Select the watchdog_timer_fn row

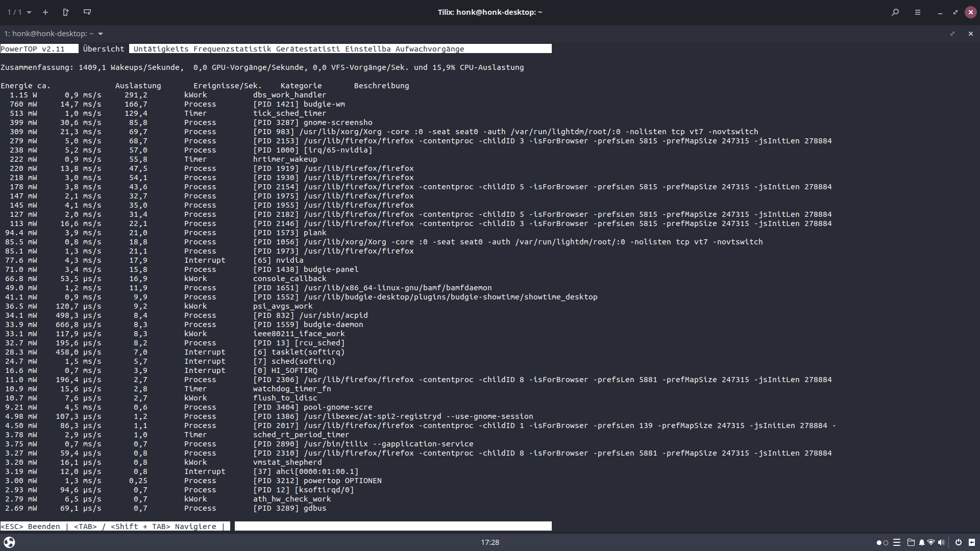click(166, 389)
